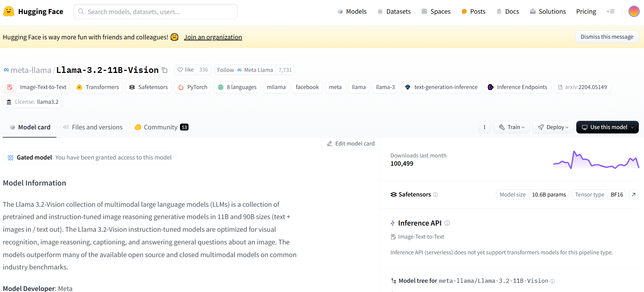
Task: Click the 10.6B params model size
Action: pyautogui.click(x=549, y=194)
